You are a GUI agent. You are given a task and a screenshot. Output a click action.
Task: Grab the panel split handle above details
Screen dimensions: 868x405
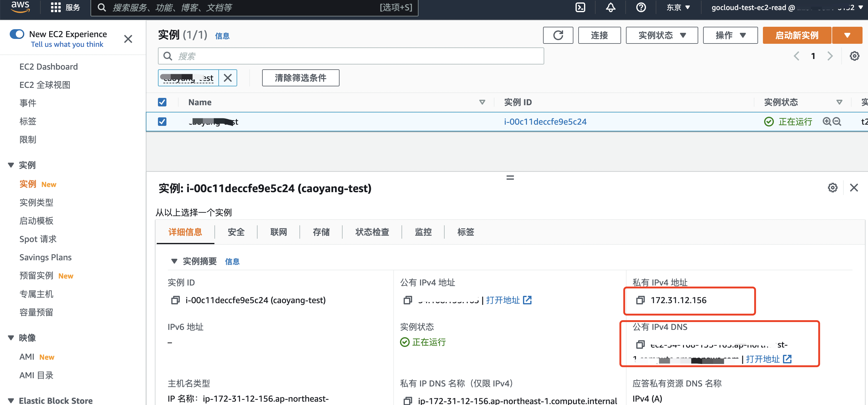point(510,177)
